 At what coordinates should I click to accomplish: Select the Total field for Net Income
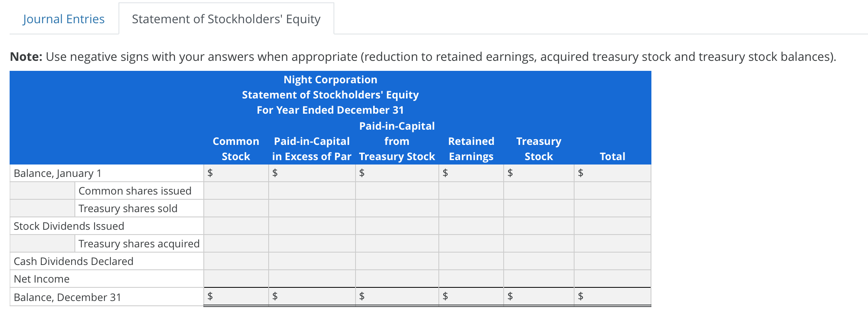pyautogui.click(x=612, y=279)
